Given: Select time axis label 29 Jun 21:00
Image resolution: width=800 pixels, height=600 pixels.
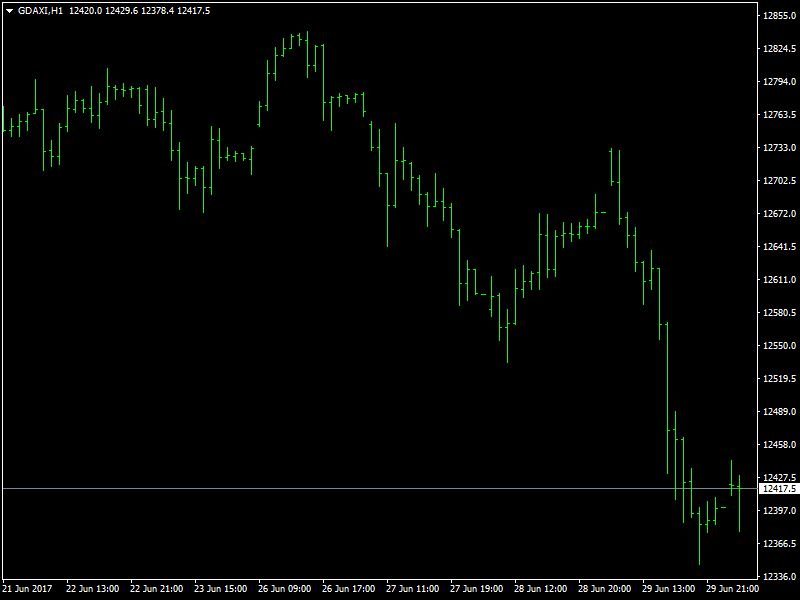Looking at the screenshot, I should [733, 589].
